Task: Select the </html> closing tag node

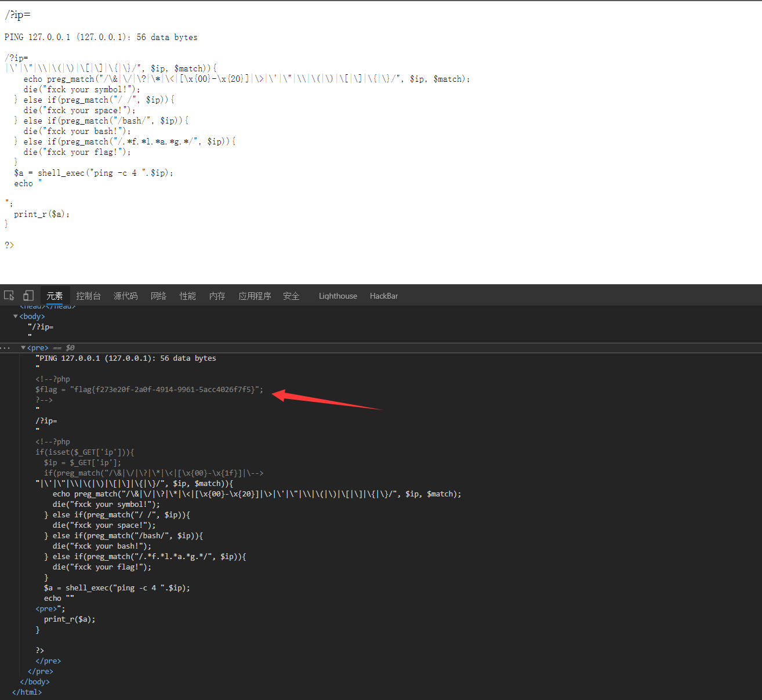Action: pyautogui.click(x=27, y=691)
